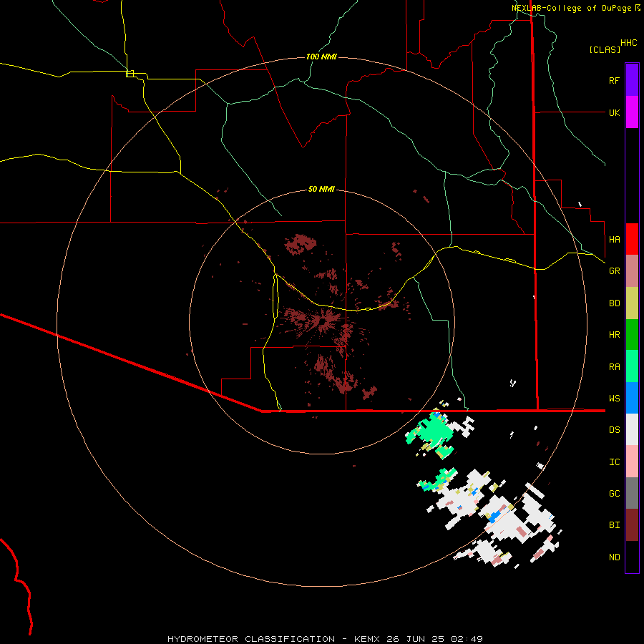Click the GR legend label
The image size is (644, 644).
(614, 271)
